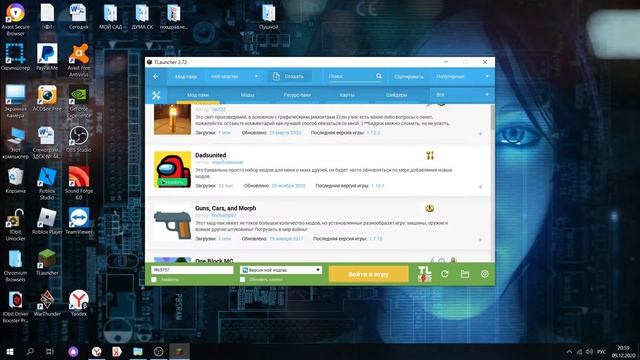Viewport: 640px width, 360px height.
Task: Click the torch thumbnail of the first modpack
Action: coord(172,119)
